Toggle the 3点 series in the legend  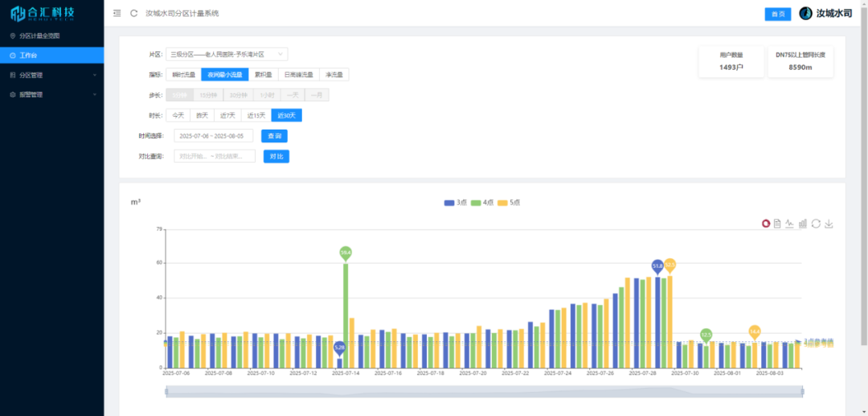[456, 203]
